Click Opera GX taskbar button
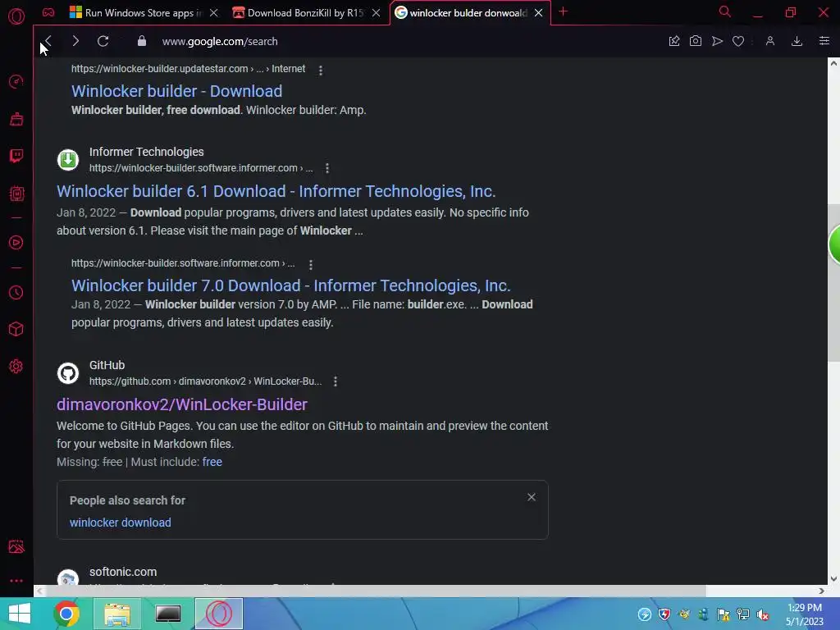The image size is (840, 630). tap(218, 614)
